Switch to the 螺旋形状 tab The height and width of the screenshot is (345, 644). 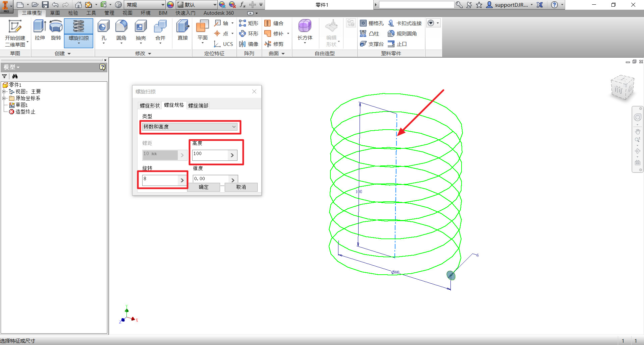point(150,106)
